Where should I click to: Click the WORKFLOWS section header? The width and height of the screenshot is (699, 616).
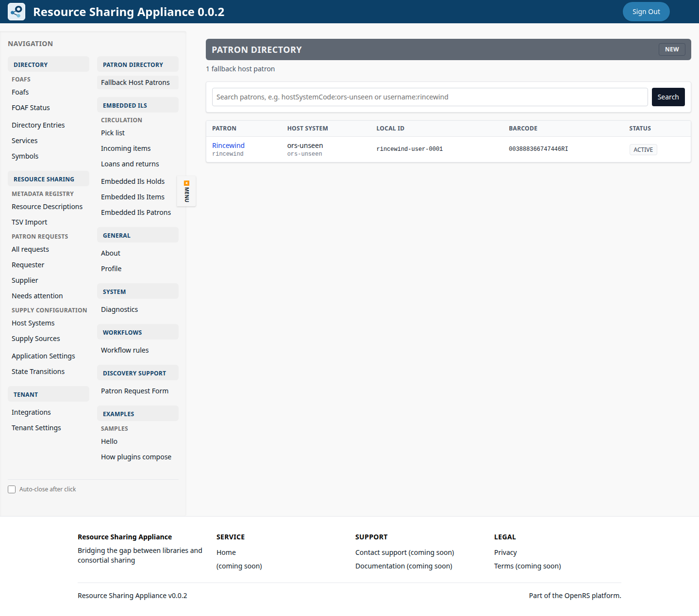point(138,332)
